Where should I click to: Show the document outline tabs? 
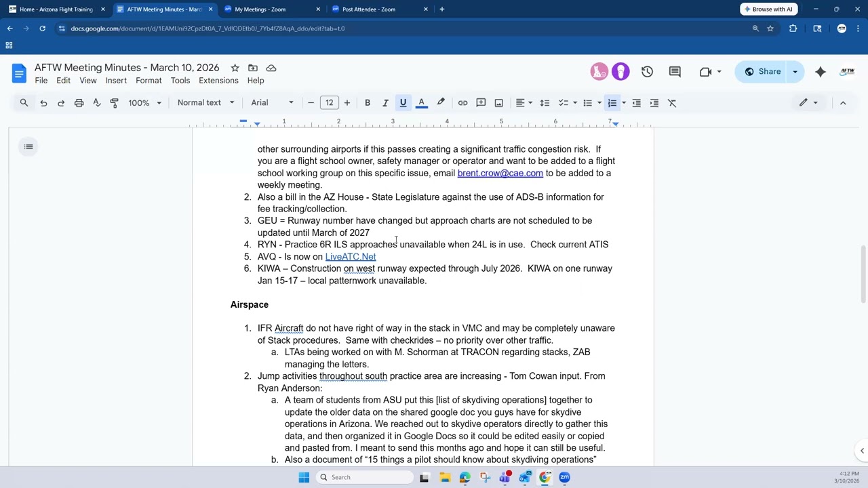(28, 147)
